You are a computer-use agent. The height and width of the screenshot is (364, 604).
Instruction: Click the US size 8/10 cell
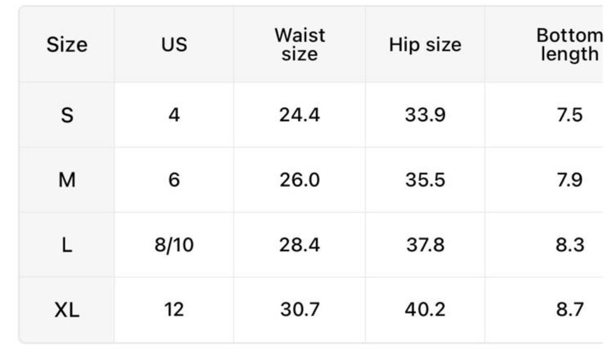[x=174, y=245]
